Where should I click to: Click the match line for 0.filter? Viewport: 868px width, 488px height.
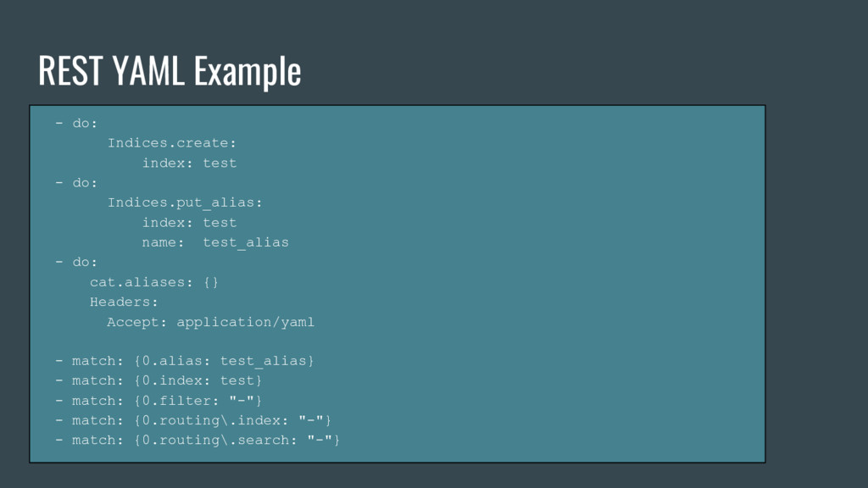(159, 400)
